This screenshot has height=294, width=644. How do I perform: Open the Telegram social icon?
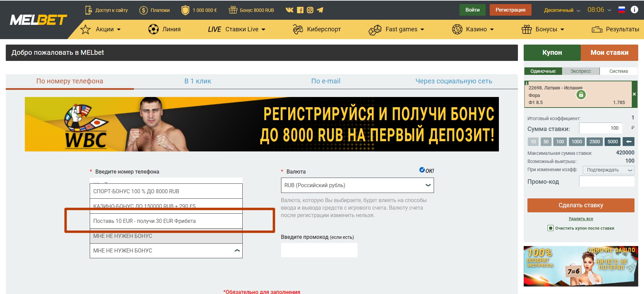tap(320, 10)
